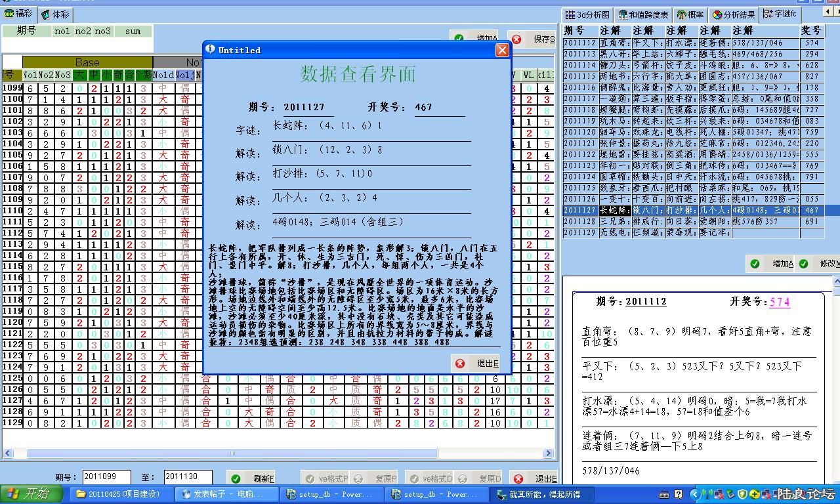Image resolution: width=840 pixels, height=504 pixels.
Task: Click the 增加A button above the grid
Action: (x=478, y=39)
